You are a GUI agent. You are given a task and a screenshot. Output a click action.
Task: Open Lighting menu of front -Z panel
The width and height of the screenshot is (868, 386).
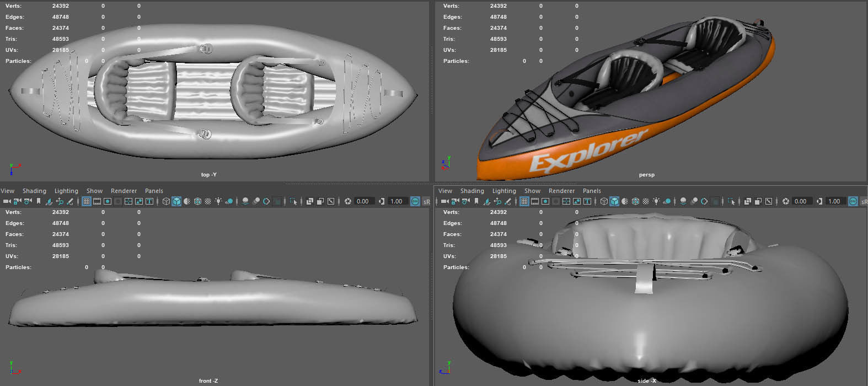tap(66, 191)
